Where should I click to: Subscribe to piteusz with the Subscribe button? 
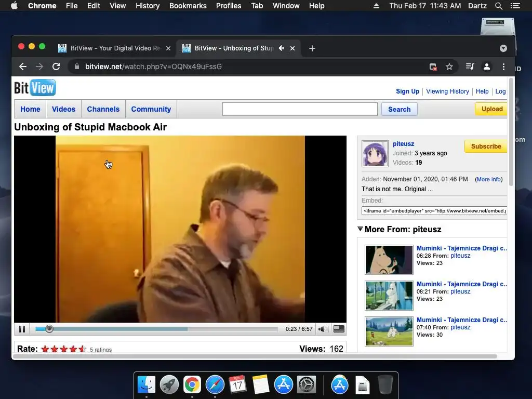(486, 146)
